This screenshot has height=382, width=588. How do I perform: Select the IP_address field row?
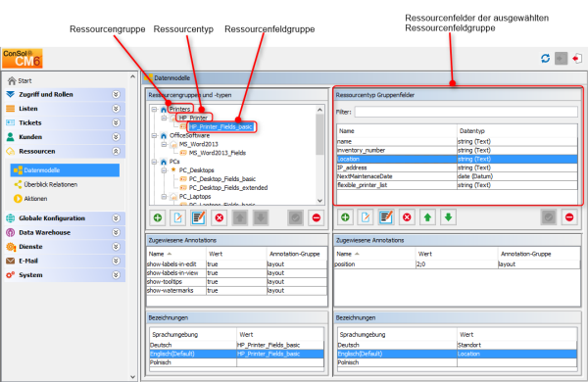pos(457,167)
